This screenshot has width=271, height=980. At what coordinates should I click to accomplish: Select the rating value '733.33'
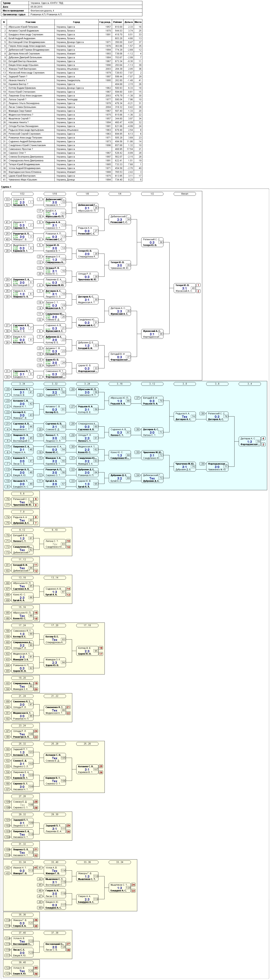[118, 164]
